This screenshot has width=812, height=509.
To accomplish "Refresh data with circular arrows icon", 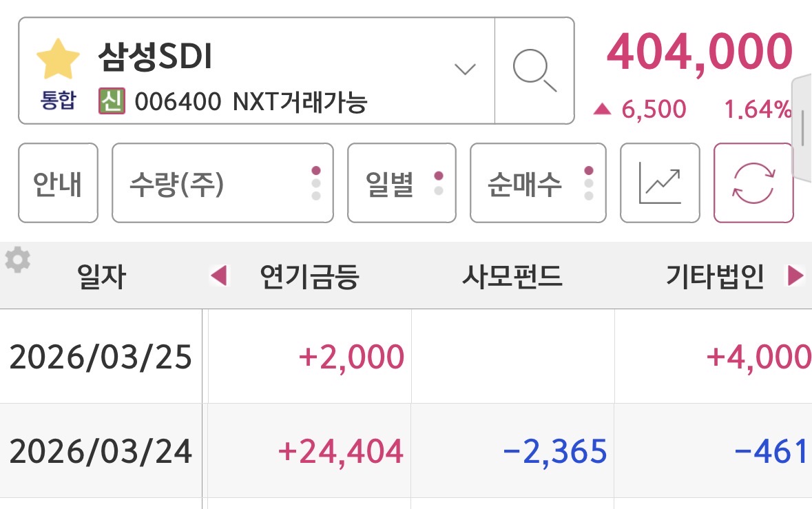I will [x=753, y=183].
